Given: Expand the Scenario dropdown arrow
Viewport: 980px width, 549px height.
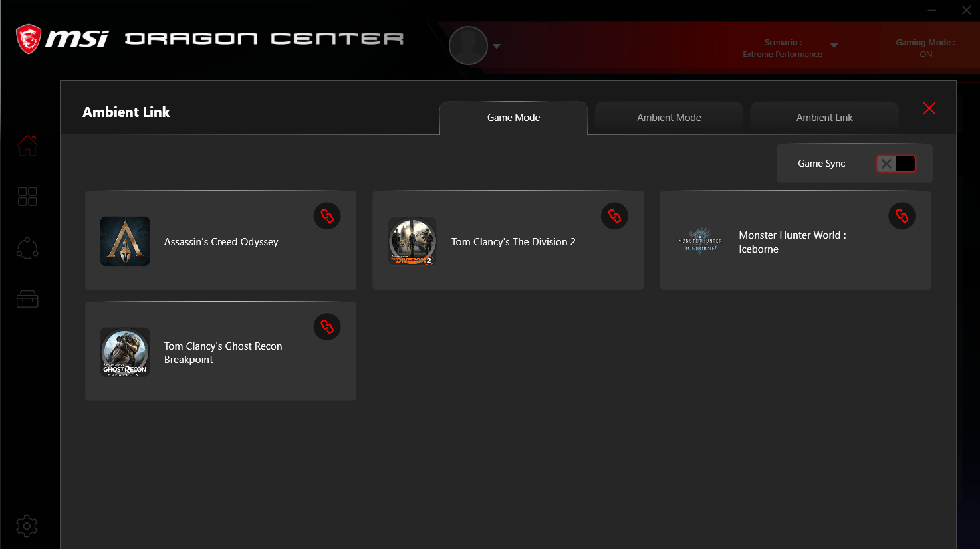Looking at the screenshot, I should 834,46.
